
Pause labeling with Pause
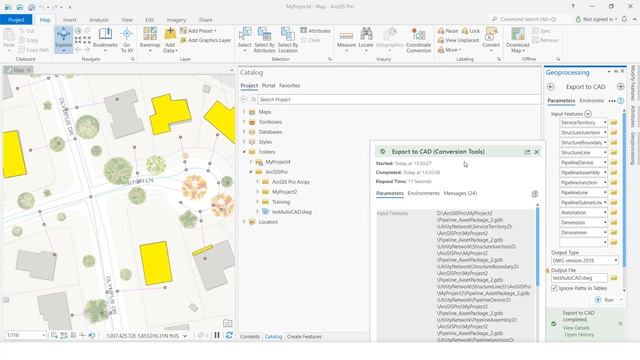tap(448, 31)
